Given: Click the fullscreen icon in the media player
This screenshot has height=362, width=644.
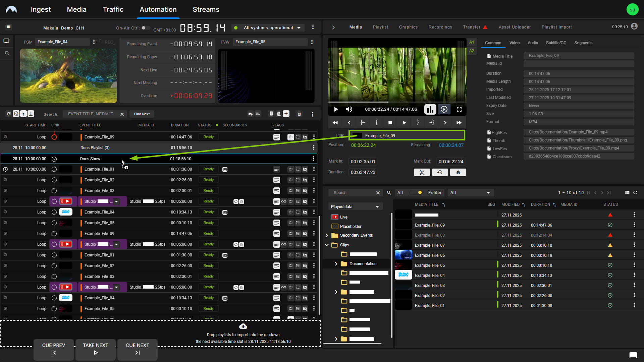Looking at the screenshot, I should [460, 109].
